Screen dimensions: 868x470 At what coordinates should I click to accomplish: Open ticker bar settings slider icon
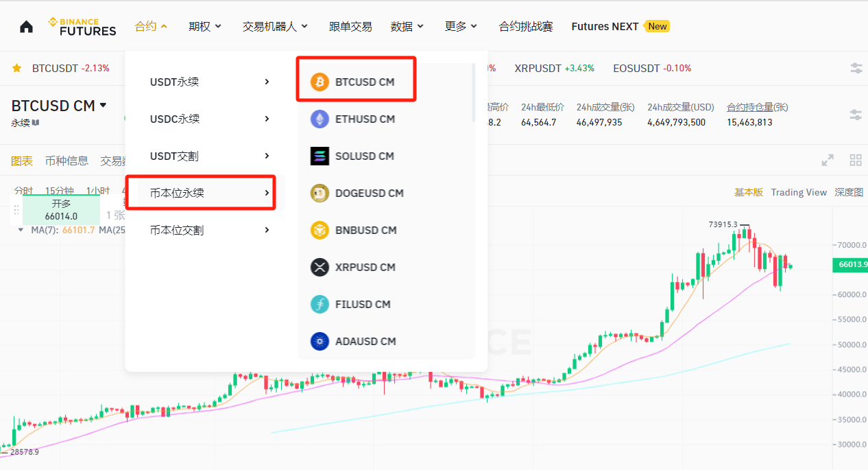[856, 68]
